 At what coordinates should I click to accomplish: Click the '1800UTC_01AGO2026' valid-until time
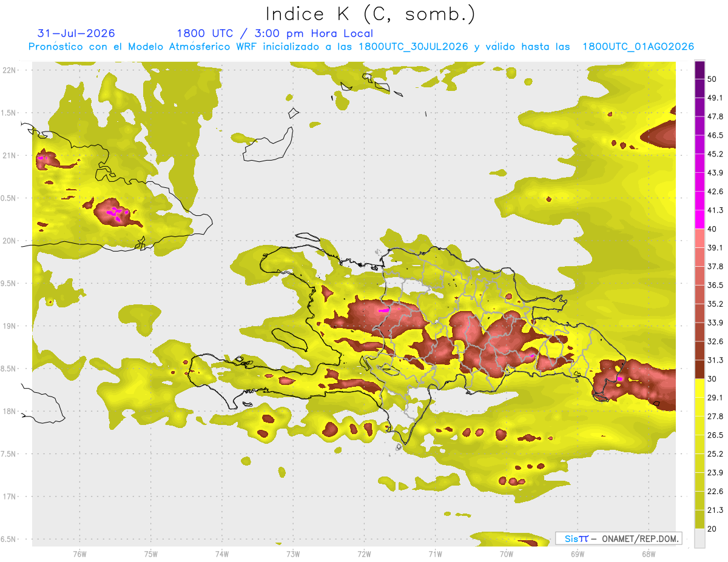(x=638, y=47)
